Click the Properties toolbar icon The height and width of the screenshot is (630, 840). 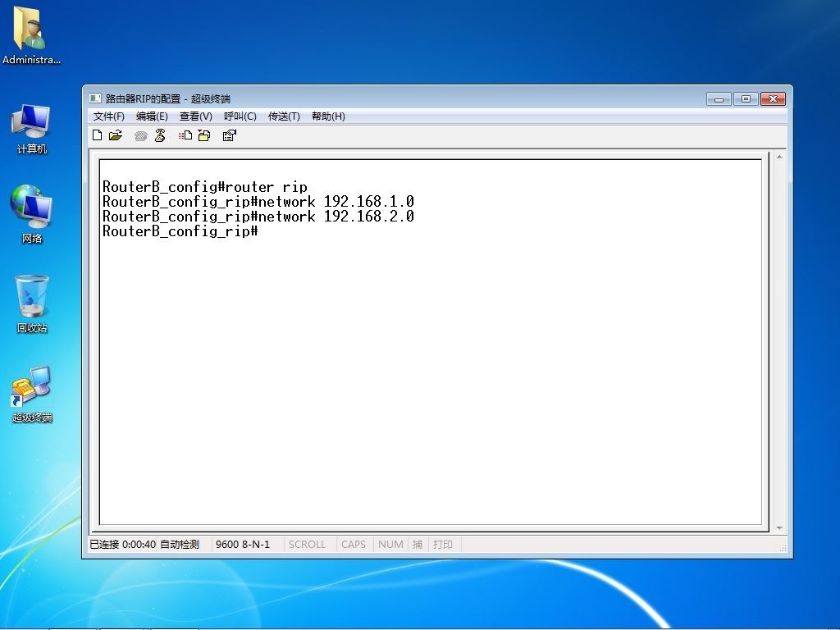(x=230, y=135)
